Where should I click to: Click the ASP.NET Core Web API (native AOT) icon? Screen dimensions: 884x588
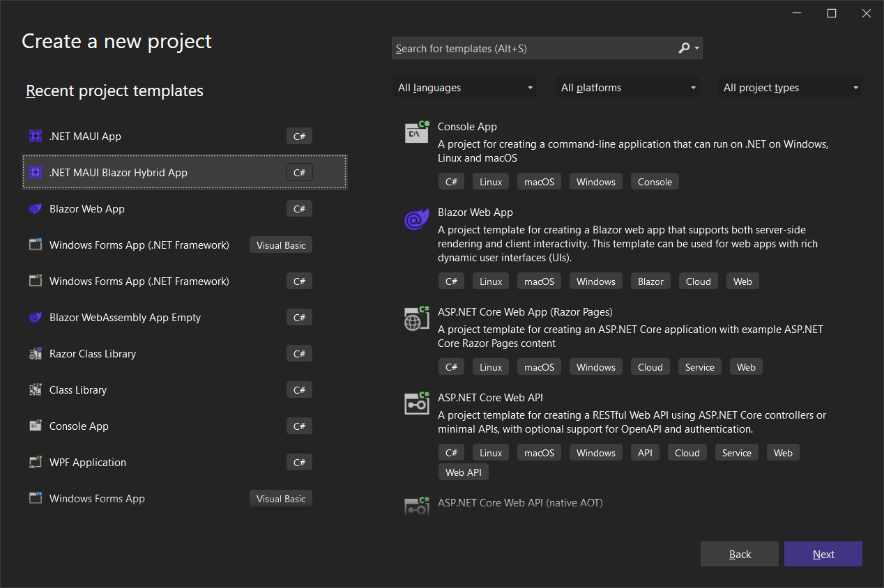pos(417,506)
